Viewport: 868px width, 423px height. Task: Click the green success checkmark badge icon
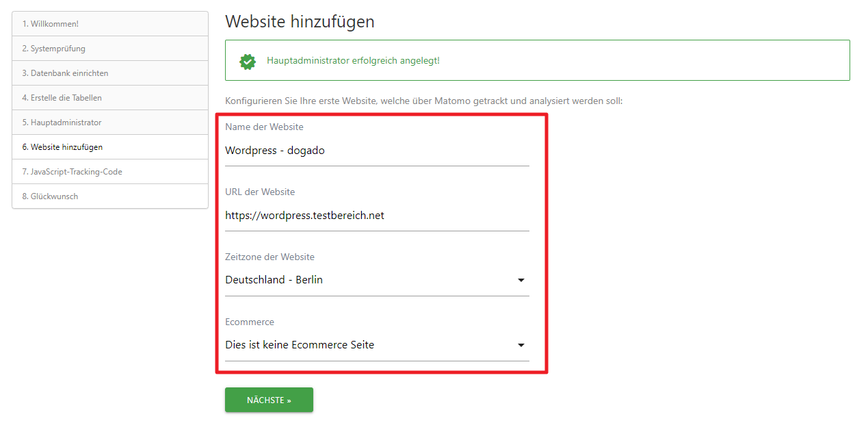point(248,61)
